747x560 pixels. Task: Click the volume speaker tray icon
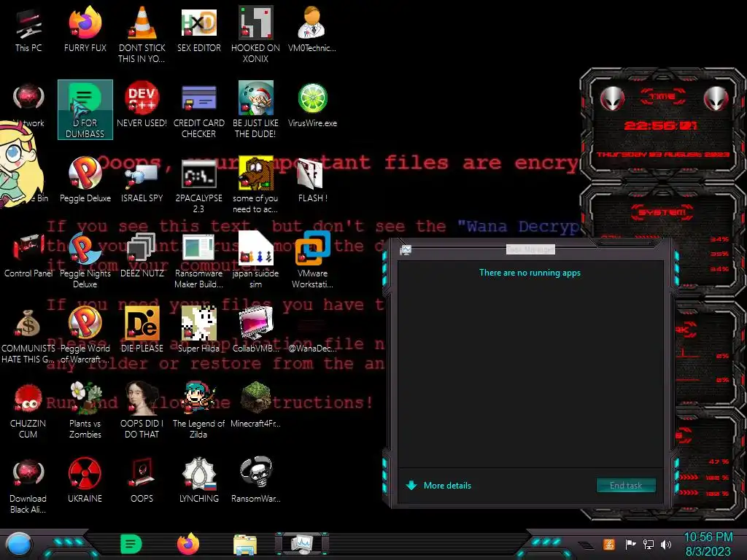click(666, 544)
